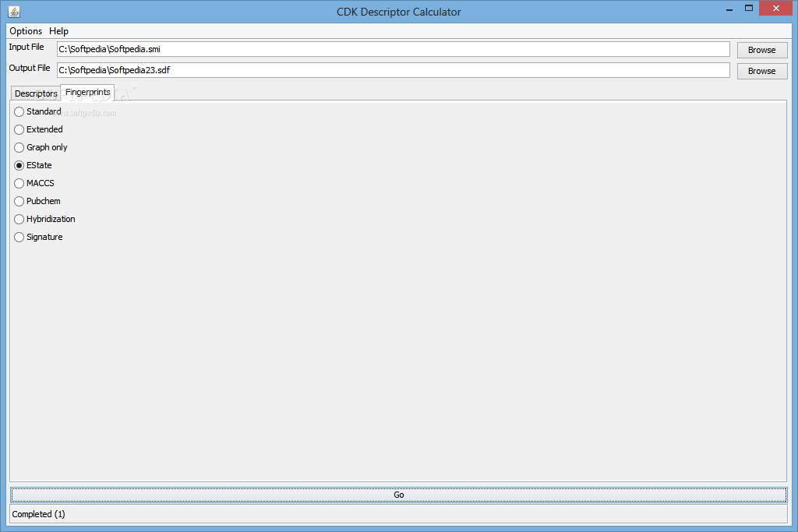
Task: Select the EState radio button
Action: pos(33,165)
